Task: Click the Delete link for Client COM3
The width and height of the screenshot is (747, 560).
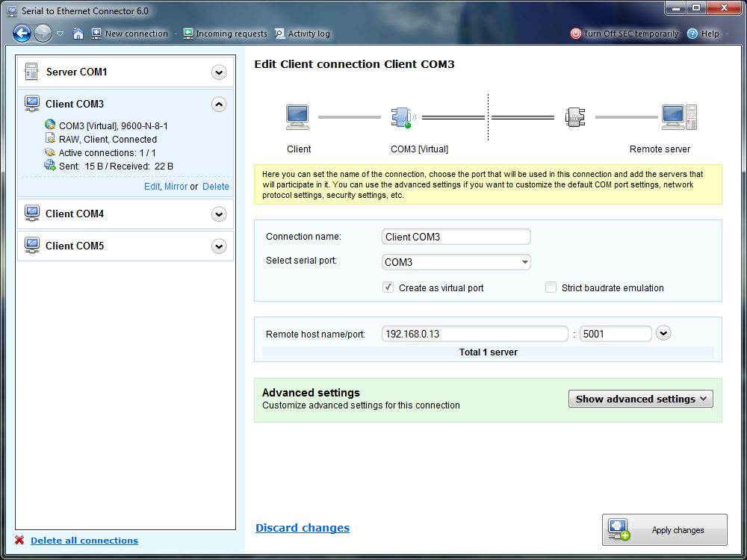Action: [216, 187]
